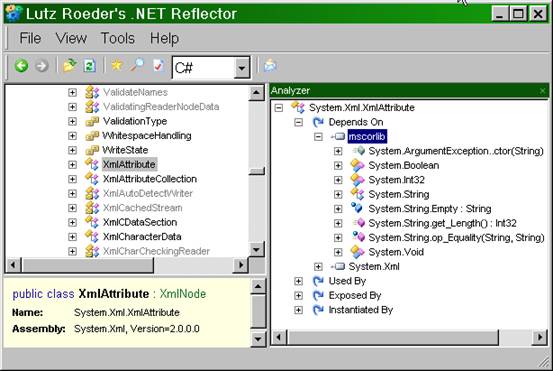Open an assembly with the folder icon
553x371 pixels.
(x=70, y=66)
